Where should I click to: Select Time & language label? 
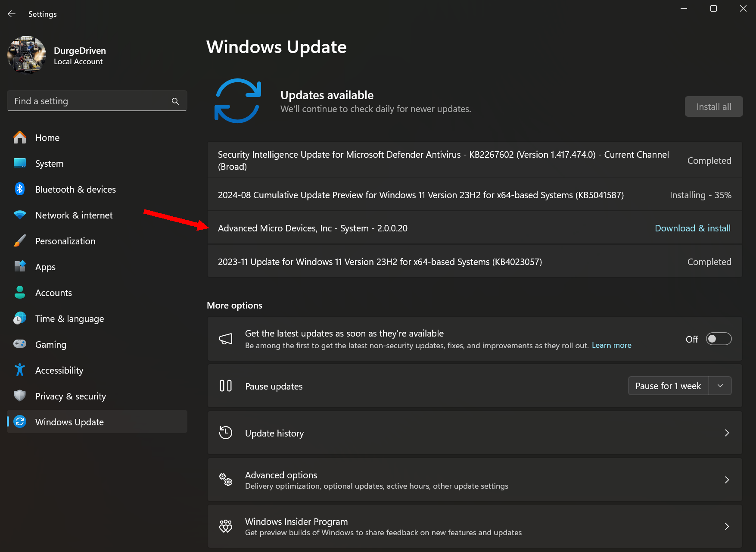coord(69,318)
